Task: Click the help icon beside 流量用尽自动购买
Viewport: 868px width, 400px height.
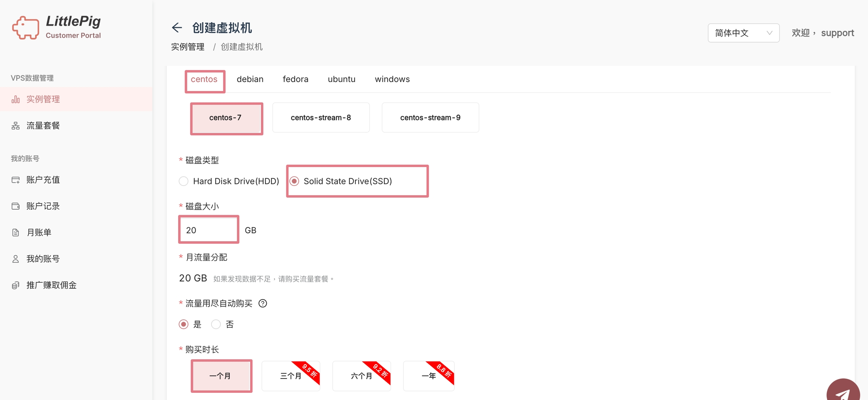Action: point(263,303)
